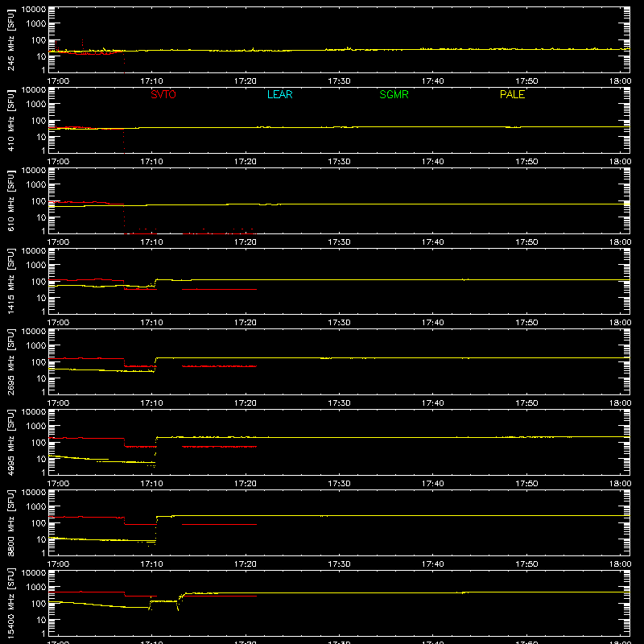
Task: Click 18:00 time label under 410 MHz plot
Action: (620, 162)
